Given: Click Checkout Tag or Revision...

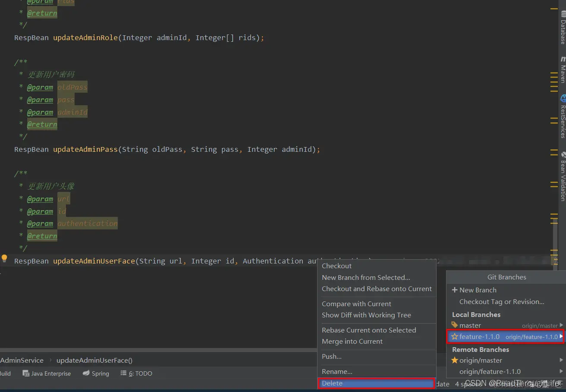Looking at the screenshot, I should click(502, 302).
